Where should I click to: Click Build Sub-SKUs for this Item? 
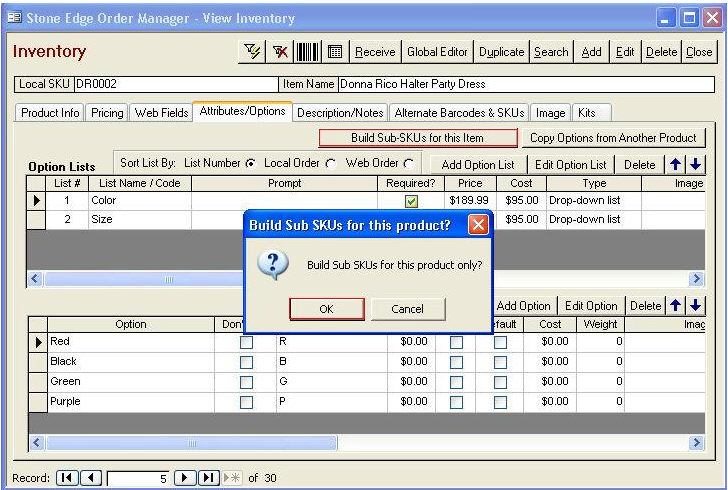pos(417,138)
